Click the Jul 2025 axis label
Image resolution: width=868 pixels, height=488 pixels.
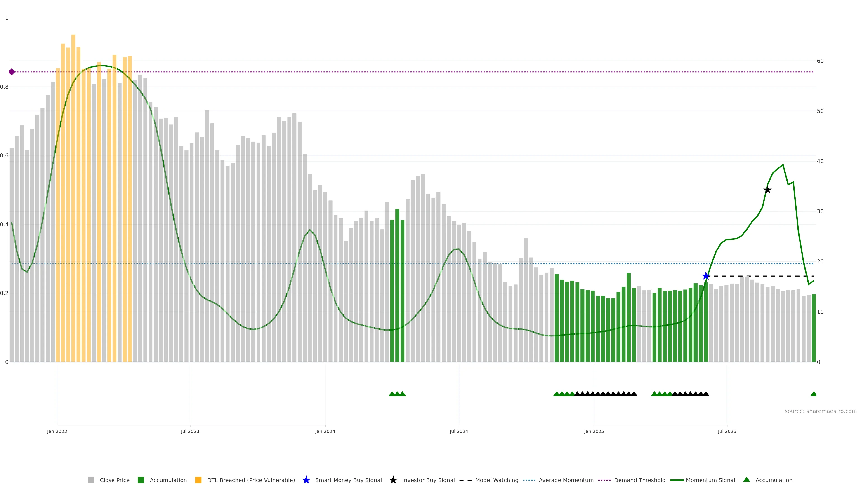pyautogui.click(x=727, y=431)
